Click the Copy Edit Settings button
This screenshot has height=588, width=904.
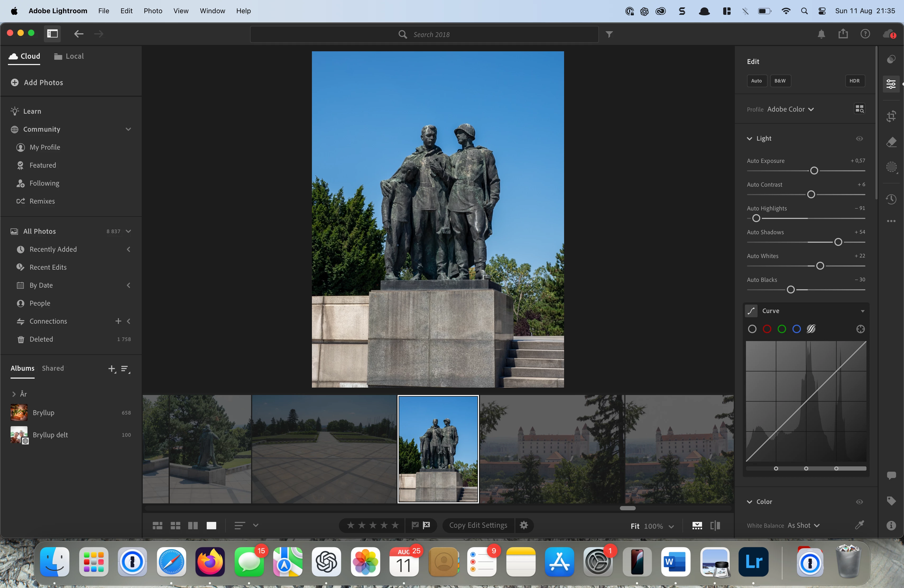tap(478, 525)
